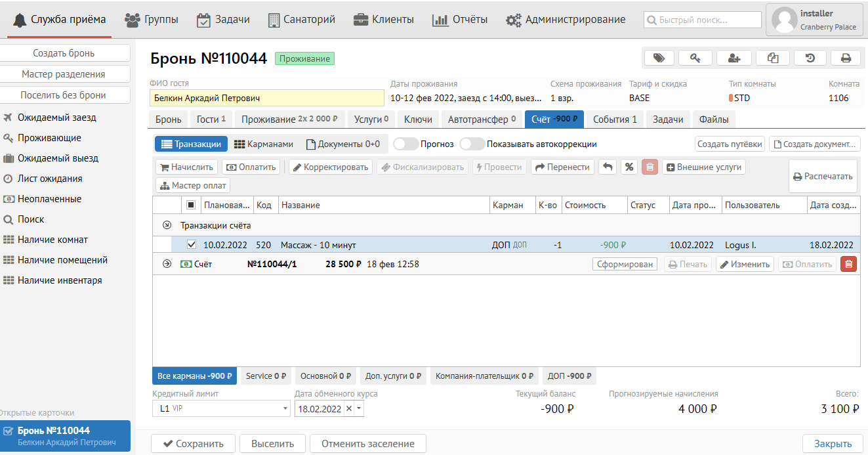The height and width of the screenshot is (455, 868).
Task: Click the tag icon button in header
Action: pyautogui.click(x=659, y=58)
